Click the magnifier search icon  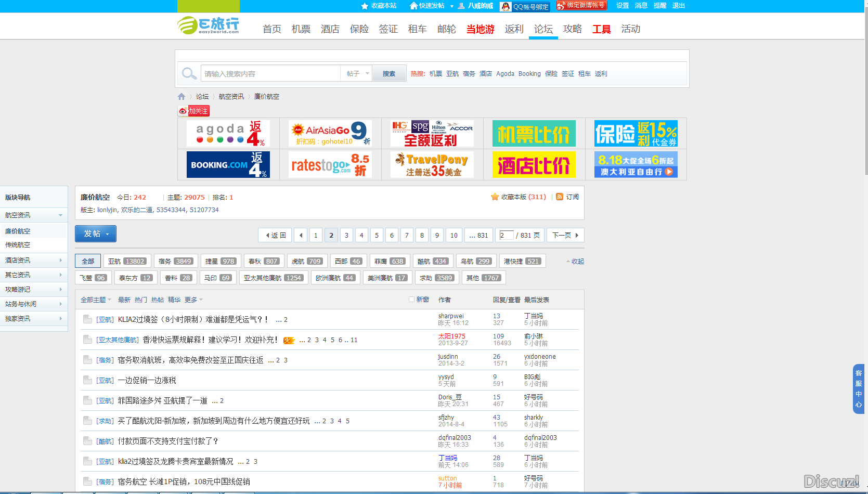[189, 73]
